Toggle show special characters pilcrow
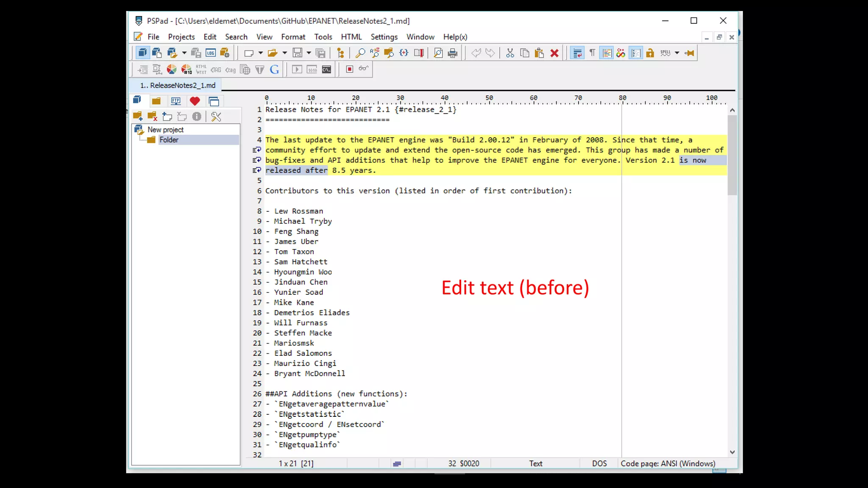Viewport: 868px width, 488px height. 592,53
